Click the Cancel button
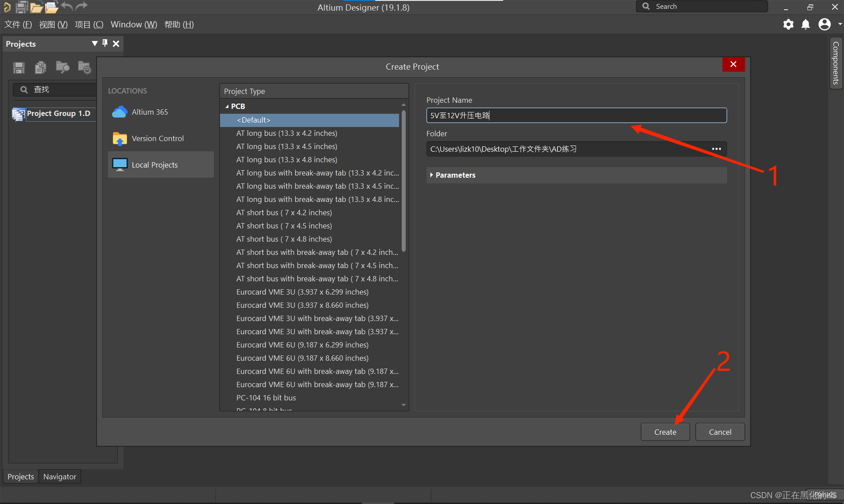This screenshot has height=504, width=844. click(x=720, y=432)
